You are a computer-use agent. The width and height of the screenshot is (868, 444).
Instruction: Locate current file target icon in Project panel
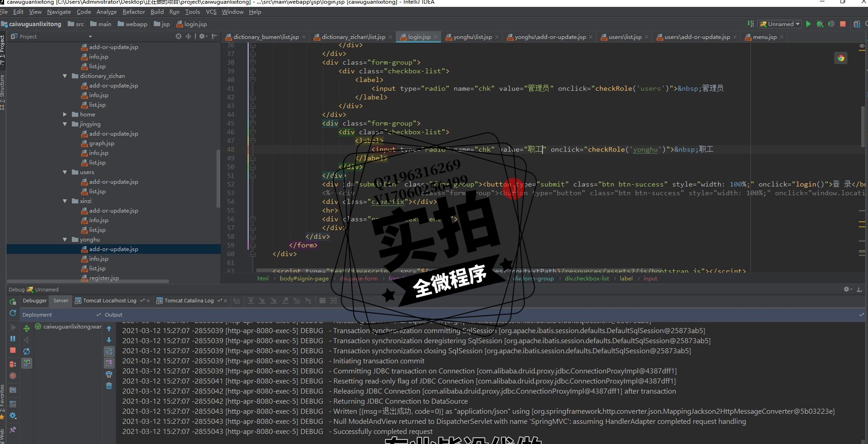pos(179,36)
